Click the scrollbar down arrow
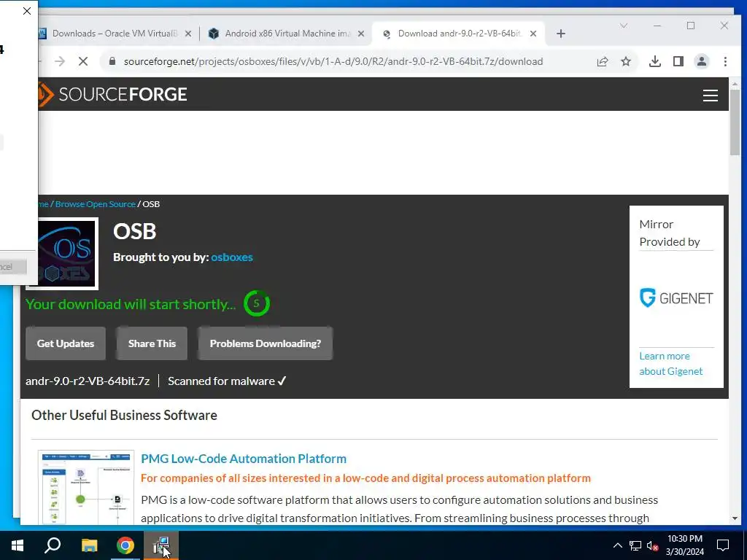Screen dimensions: 747x560 tap(735, 518)
